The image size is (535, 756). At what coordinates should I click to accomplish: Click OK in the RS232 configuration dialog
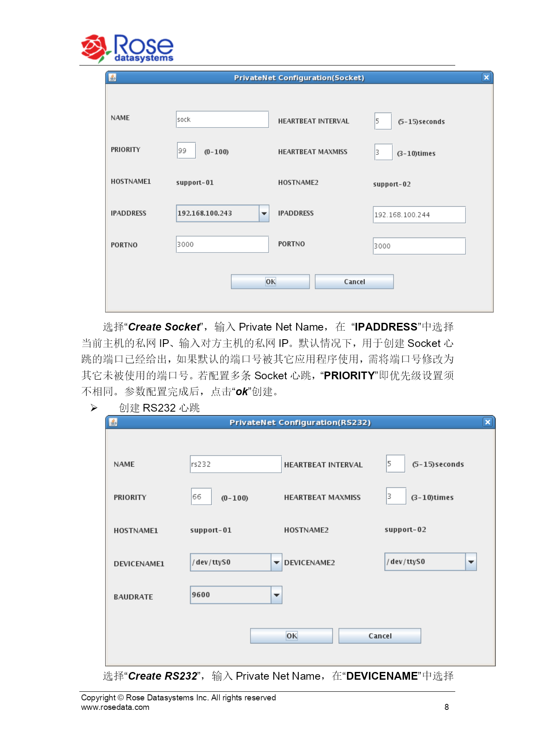pos(291,636)
